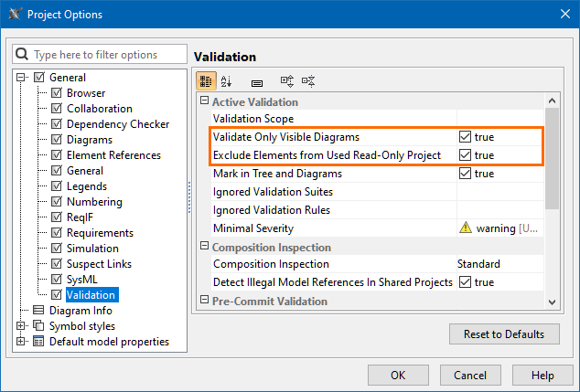Viewport: 580px width, 392px height.
Task: Click the filter options search field
Action: click(x=105, y=55)
